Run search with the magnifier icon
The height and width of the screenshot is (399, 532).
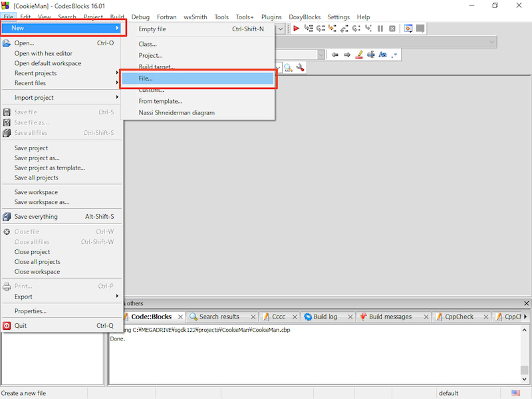pos(288,68)
